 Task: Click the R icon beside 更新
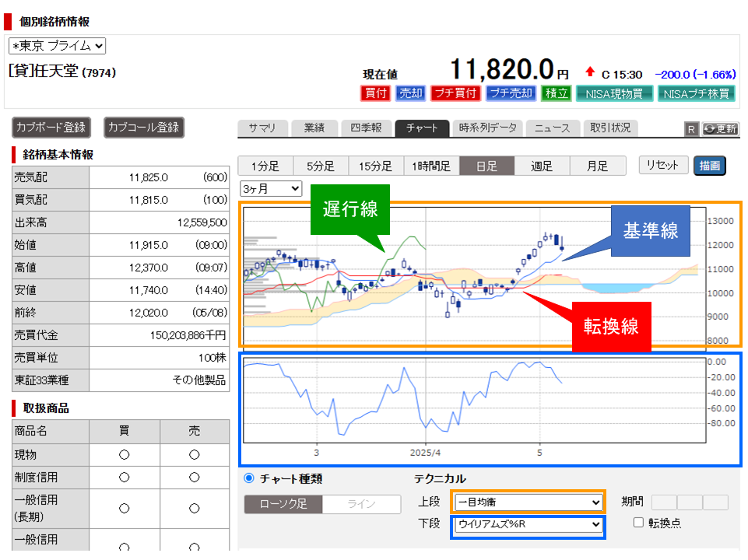coord(691,129)
